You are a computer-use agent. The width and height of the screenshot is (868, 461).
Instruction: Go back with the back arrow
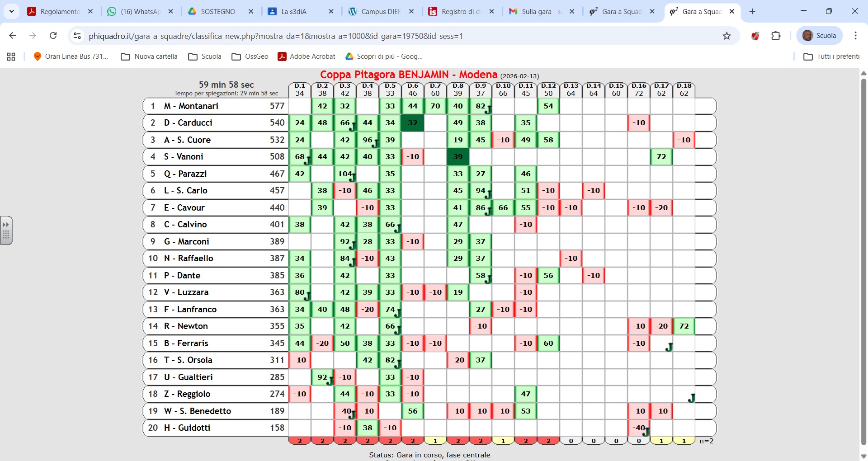pos(13,36)
